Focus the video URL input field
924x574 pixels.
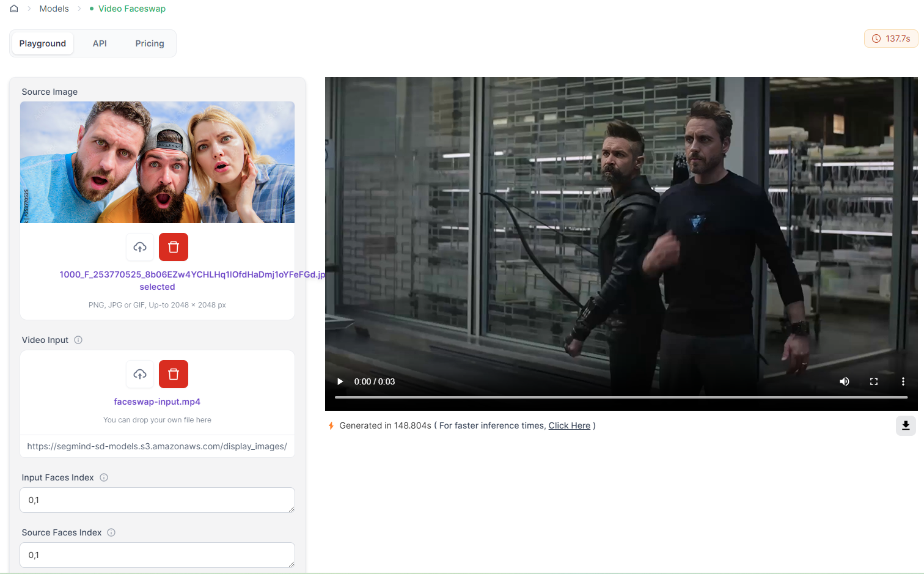point(157,446)
